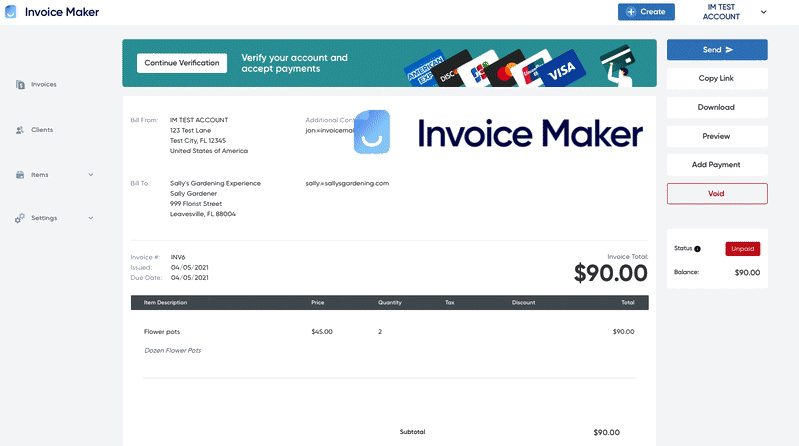
Task: Click IM TEST ACCOUNT name in header
Action: click(x=721, y=12)
